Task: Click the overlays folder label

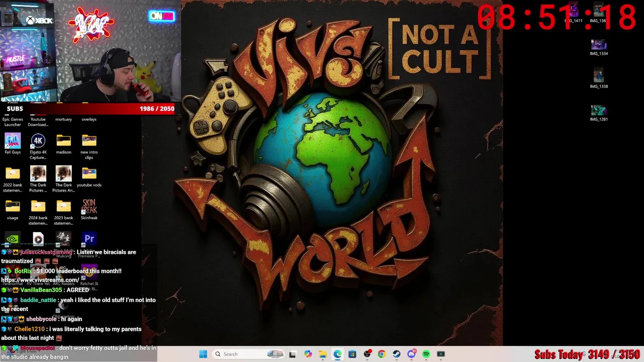Action: (x=89, y=119)
